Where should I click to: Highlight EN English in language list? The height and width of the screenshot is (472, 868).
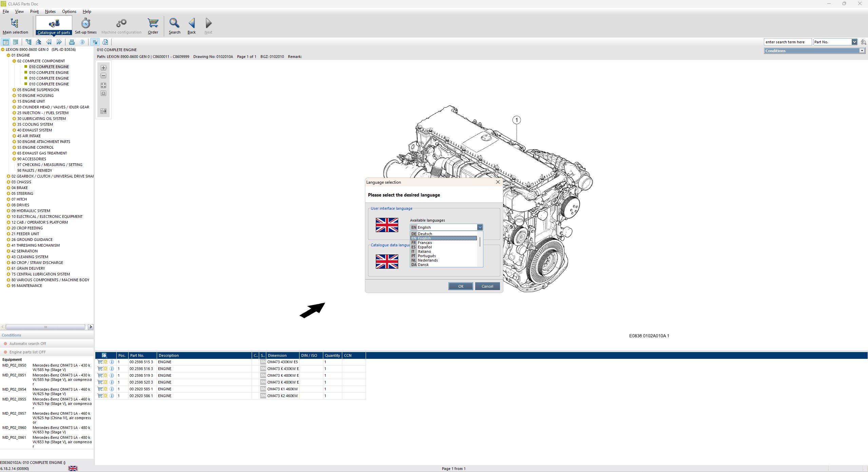443,238
